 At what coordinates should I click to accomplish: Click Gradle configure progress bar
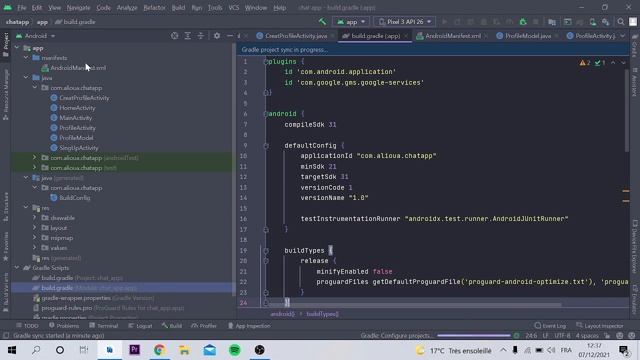[473, 336]
